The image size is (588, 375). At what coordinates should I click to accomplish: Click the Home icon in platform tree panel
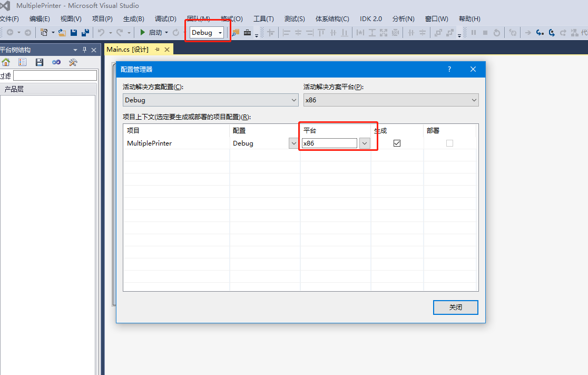click(x=6, y=62)
